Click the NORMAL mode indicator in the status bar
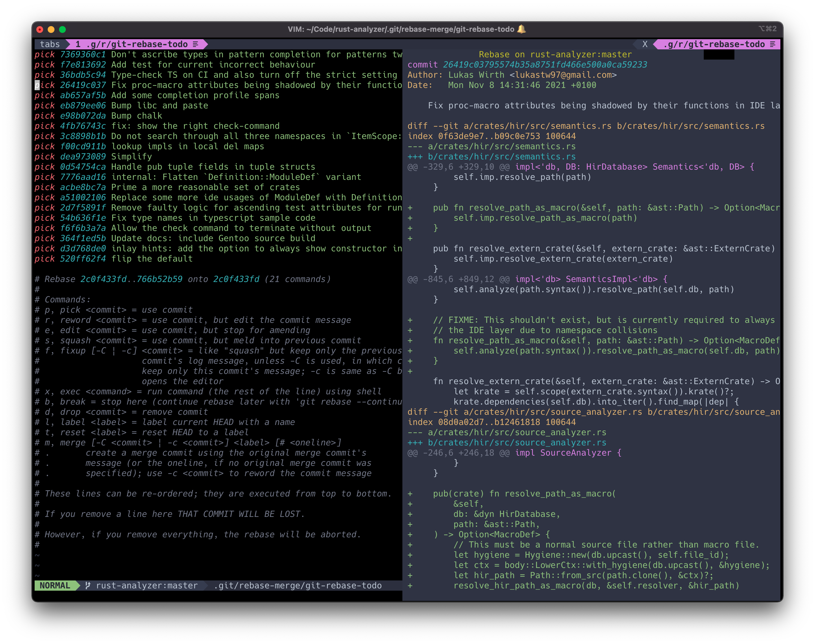This screenshot has width=815, height=644. tap(55, 586)
